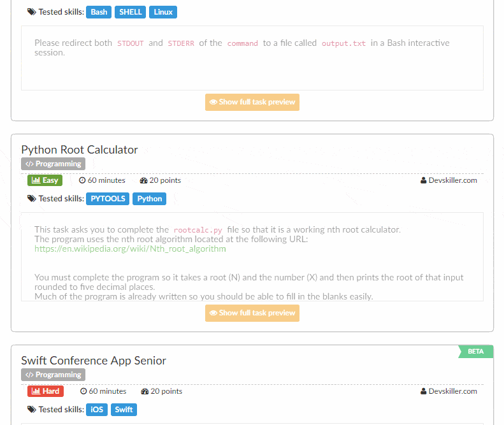Click the clock icon beside 60 minutes for Python task
Viewport: 504px width, 425px height.
[82, 180]
